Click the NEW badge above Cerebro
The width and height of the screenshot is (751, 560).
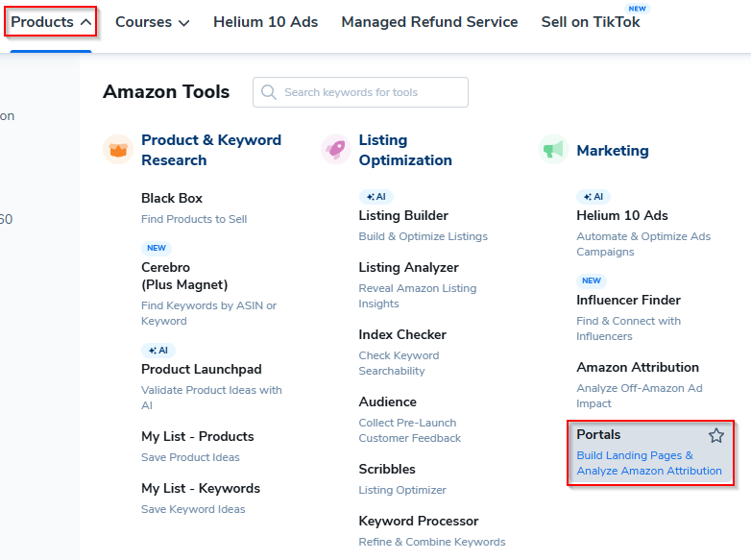tap(157, 248)
